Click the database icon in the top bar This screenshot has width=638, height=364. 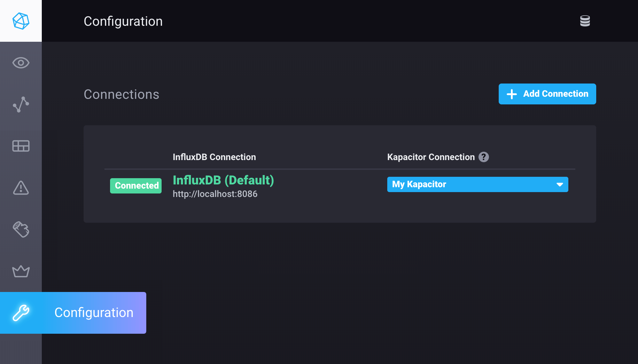(x=585, y=21)
